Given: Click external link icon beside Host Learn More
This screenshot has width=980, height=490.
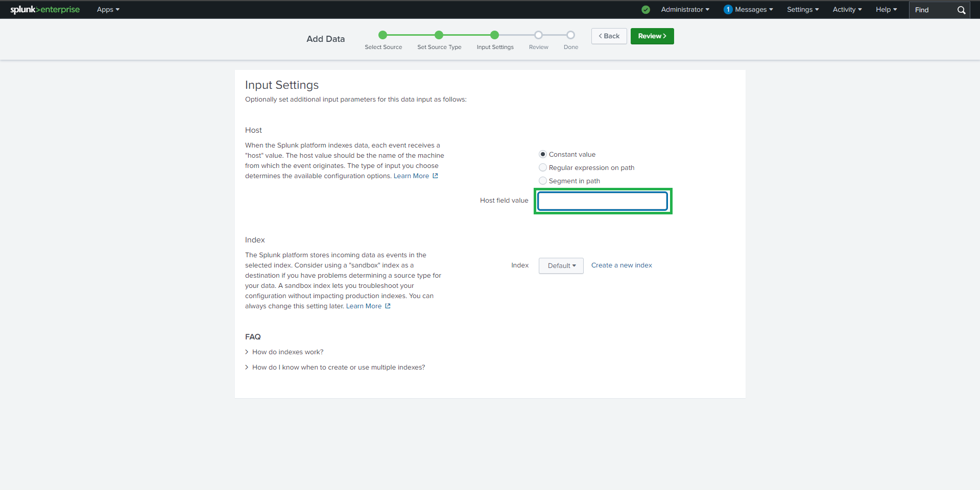Looking at the screenshot, I should (x=435, y=176).
